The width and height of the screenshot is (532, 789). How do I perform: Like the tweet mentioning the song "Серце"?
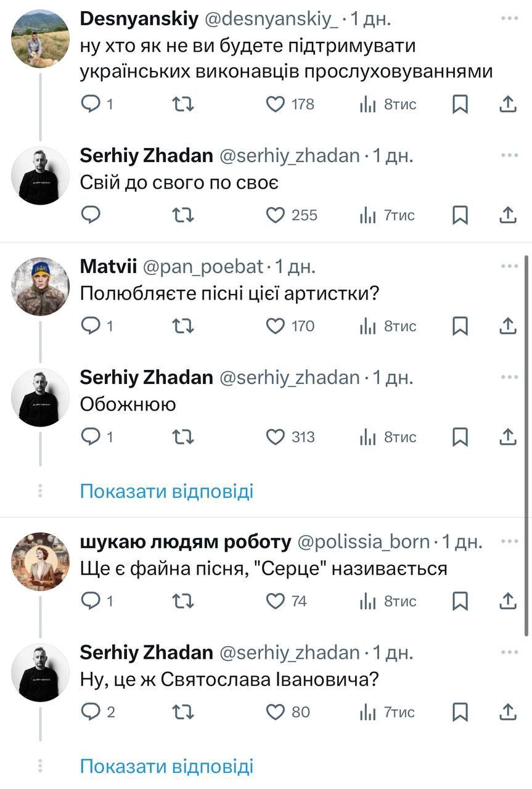pyautogui.click(x=275, y=601)
